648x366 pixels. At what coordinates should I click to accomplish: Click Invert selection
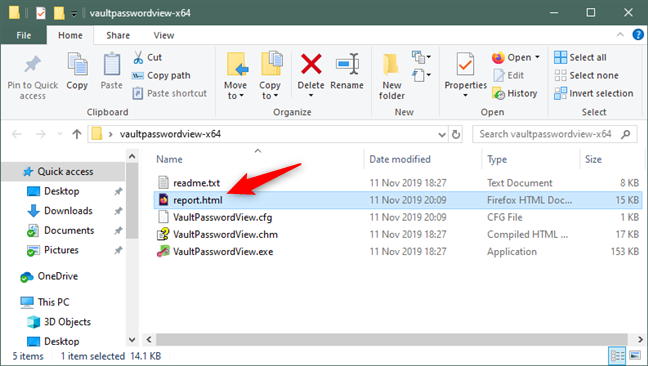click(x=593, y=93)
